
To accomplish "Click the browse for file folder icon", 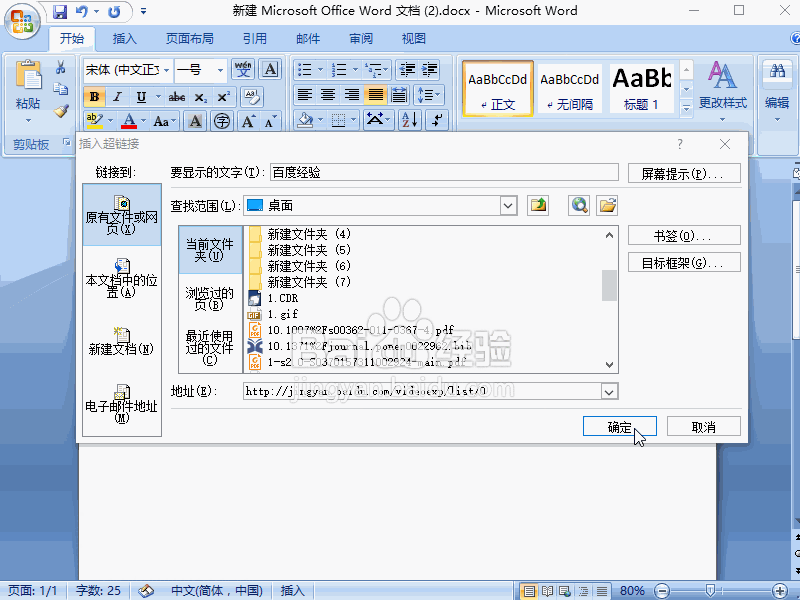I will pyautogui.click(x=607, y=206).
